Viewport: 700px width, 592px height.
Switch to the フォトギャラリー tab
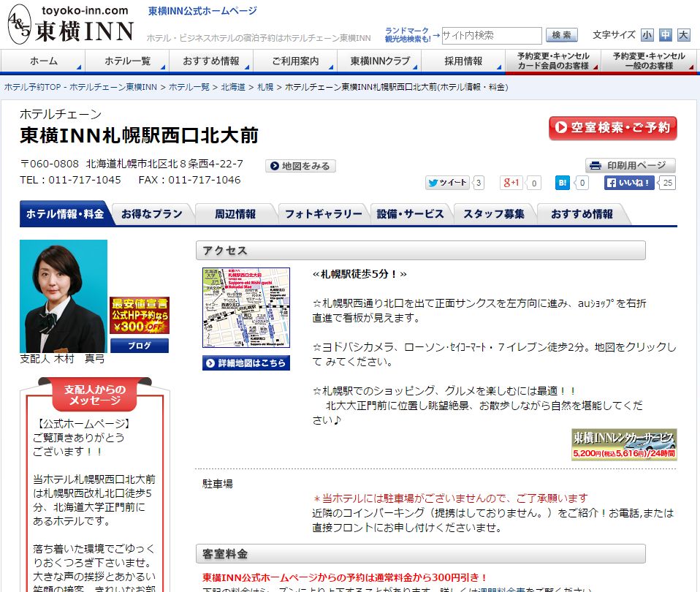click(x=323, y=214)
